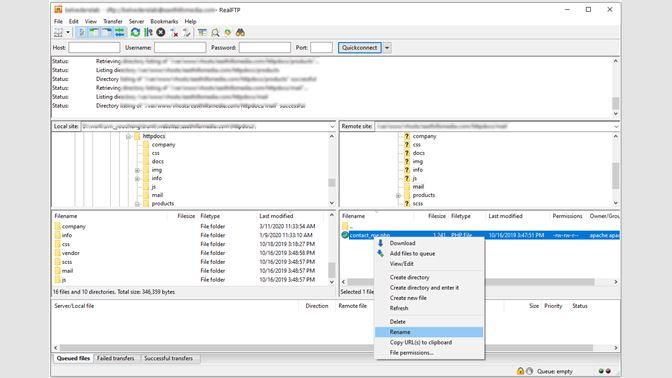Refresh file and folder lists icon
The height and width of the screenshot is (378, 672).
[x=135, y=33]
